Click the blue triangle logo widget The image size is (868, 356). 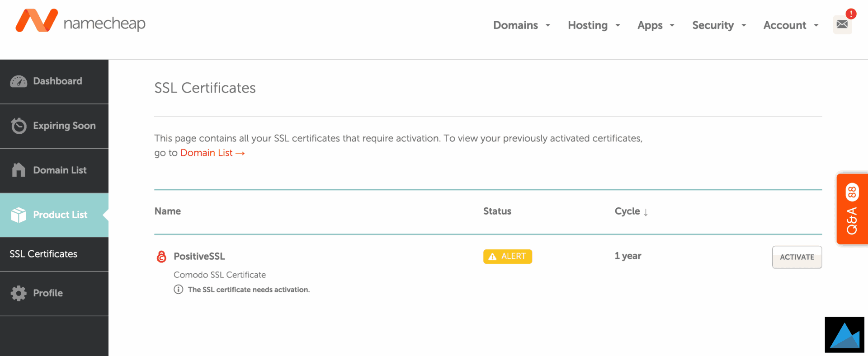tap(844, 335)
